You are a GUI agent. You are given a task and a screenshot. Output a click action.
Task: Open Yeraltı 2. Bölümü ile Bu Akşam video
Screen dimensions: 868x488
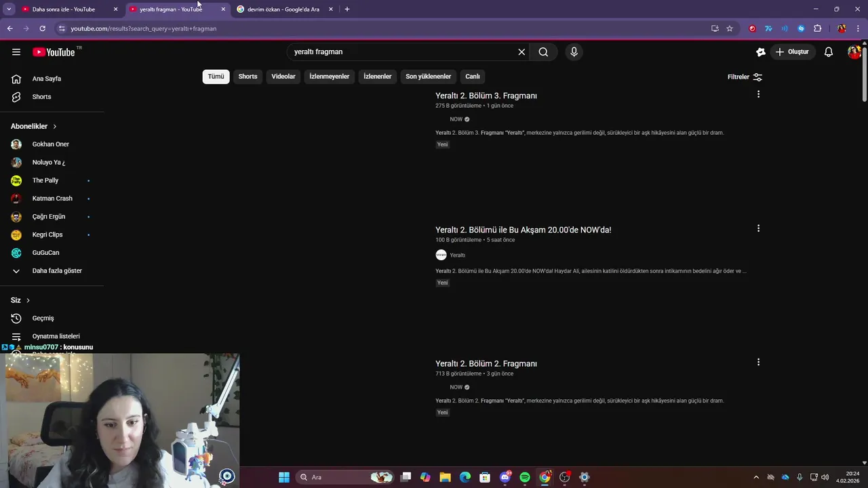tap(524, 230)
